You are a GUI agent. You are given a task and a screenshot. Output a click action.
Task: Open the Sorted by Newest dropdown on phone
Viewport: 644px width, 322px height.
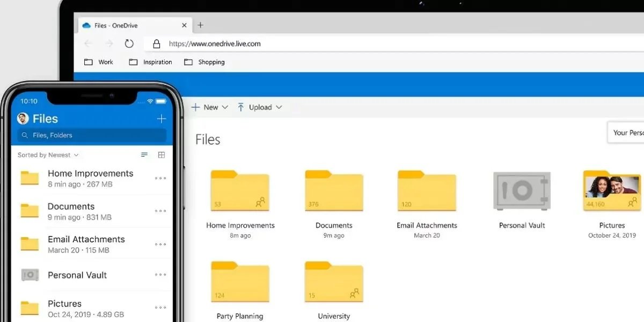click(48, 155)
